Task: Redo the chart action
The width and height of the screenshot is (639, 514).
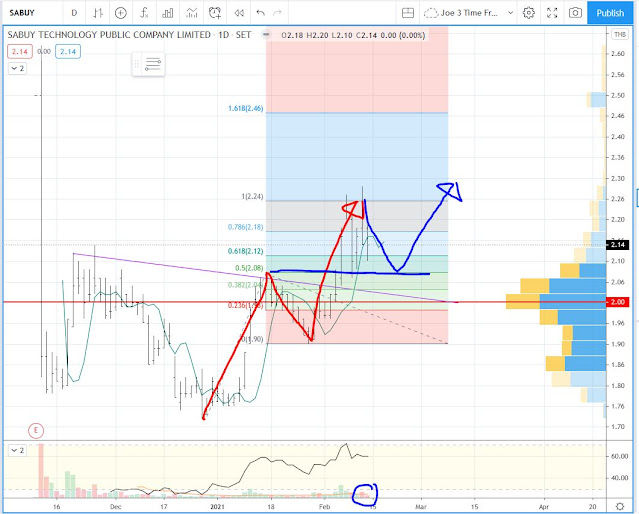Action: point(278,13)
